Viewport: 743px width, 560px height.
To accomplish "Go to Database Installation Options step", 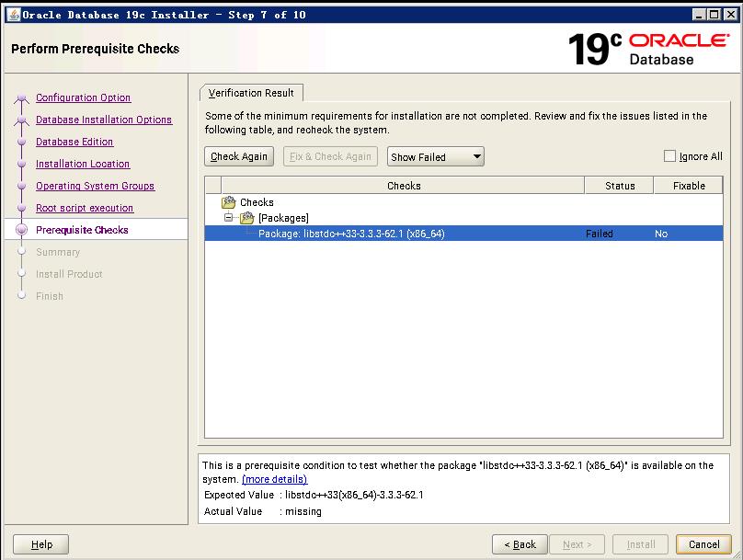I will click(104, 120).
